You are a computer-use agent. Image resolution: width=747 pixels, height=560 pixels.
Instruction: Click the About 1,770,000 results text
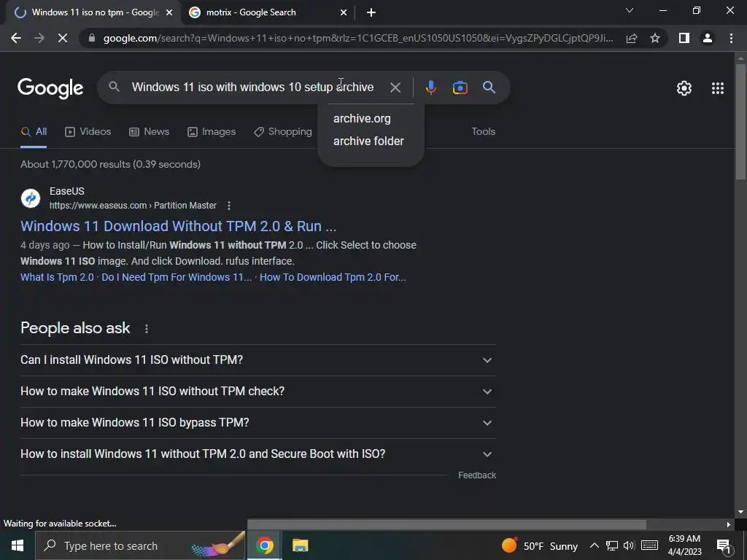[x=111, y=164]
